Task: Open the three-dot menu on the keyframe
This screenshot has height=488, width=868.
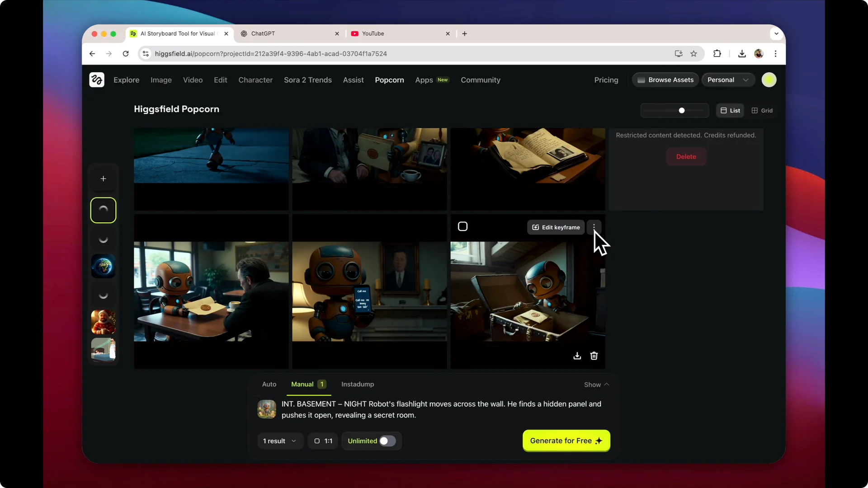Action: point(594,227)
